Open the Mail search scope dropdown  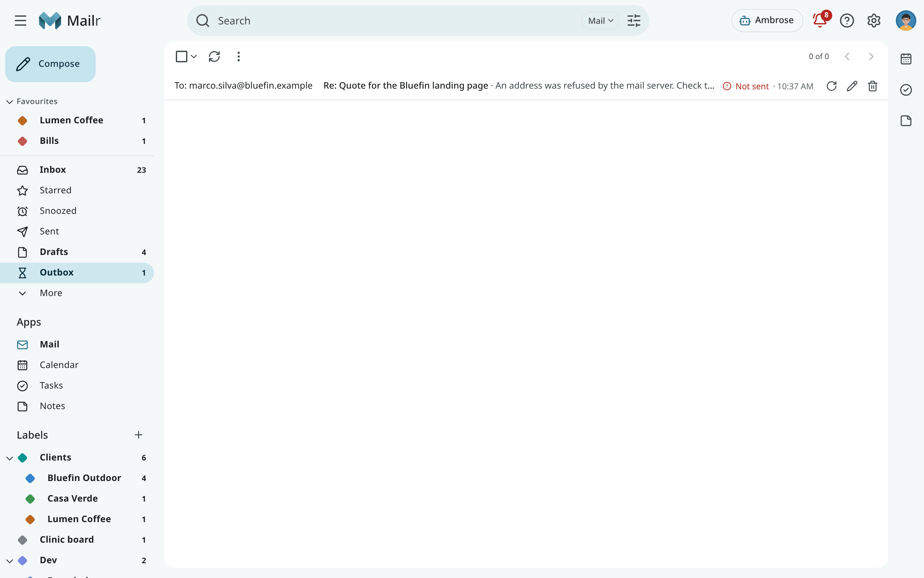[x=601, y=21]
